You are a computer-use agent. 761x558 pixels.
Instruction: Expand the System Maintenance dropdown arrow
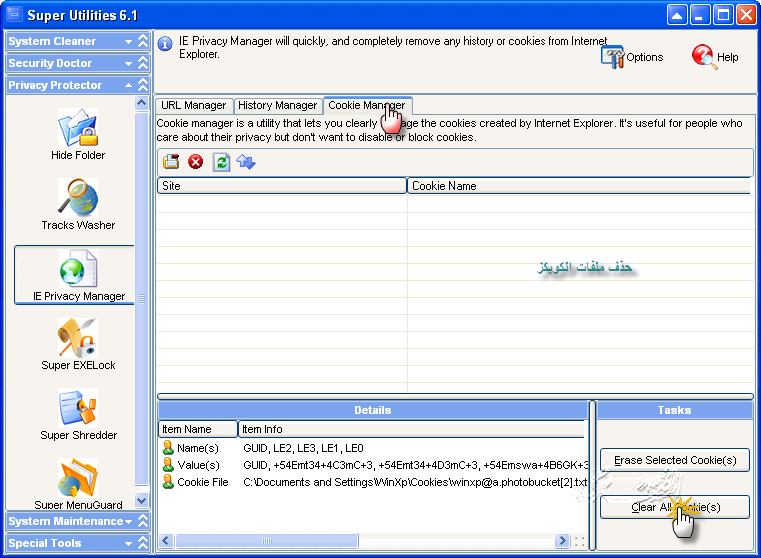point(128,522)
